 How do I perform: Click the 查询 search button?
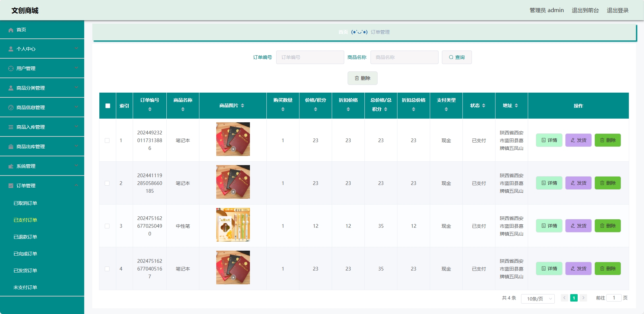tap(456, 57)
